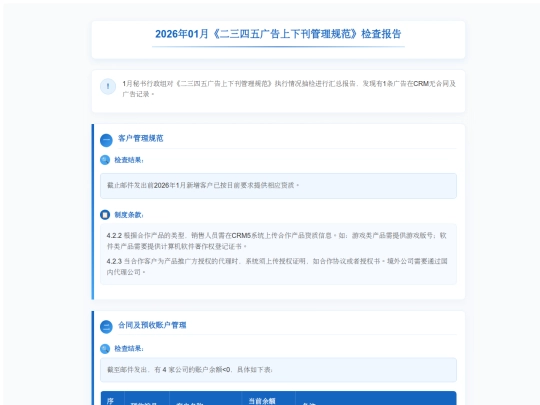
Task: Click the exclamation alert icon in summary box
Action: 108,86
